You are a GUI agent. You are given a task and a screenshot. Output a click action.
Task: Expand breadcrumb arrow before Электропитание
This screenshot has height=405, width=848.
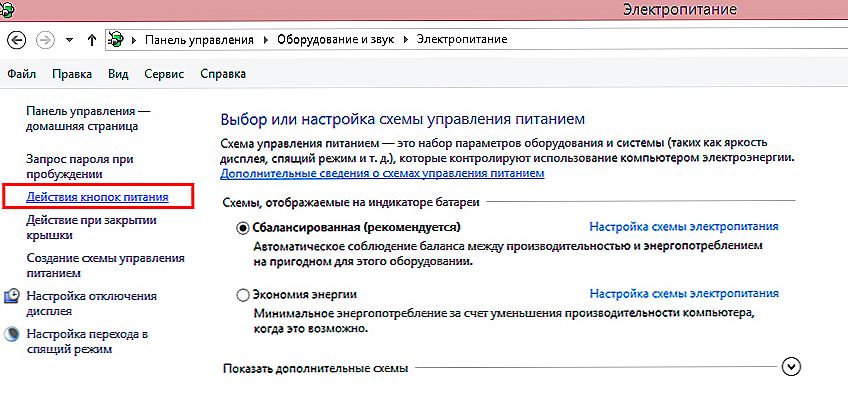(x=406, y=39)
